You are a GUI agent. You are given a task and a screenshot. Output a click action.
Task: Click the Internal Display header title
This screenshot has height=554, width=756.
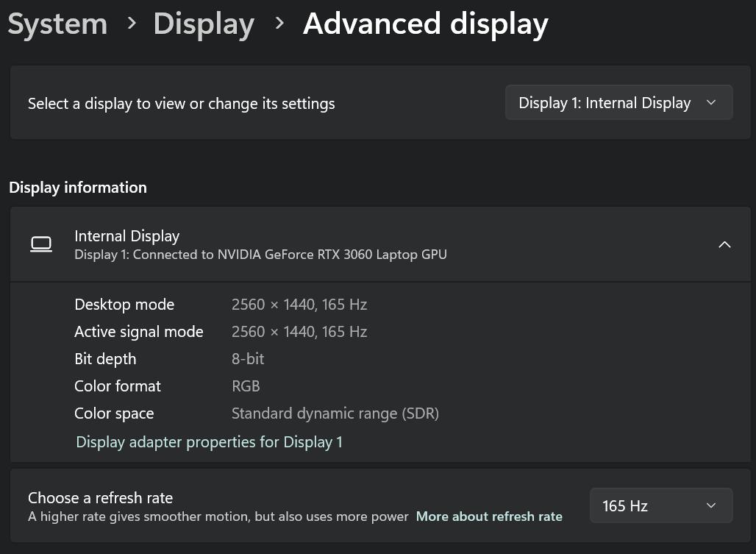(x=126, y=236)
